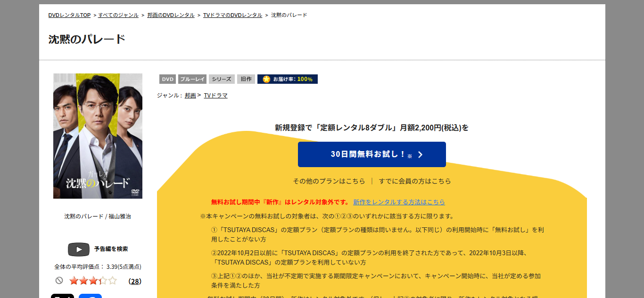
Task: Open 邦画のDVDレンタル breadcrumb
Action: [x=171, y=15]
